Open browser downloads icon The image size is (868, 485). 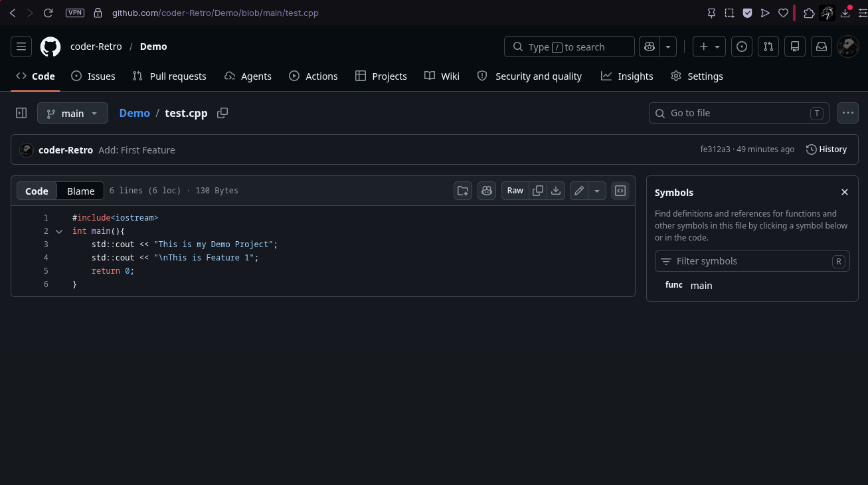point(845,13)
